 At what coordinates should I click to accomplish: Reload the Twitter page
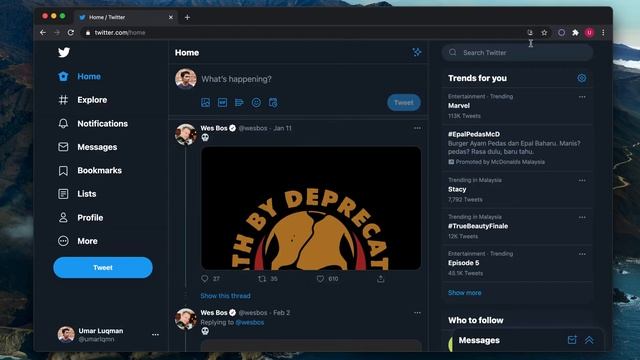click(x=71, y=33)
